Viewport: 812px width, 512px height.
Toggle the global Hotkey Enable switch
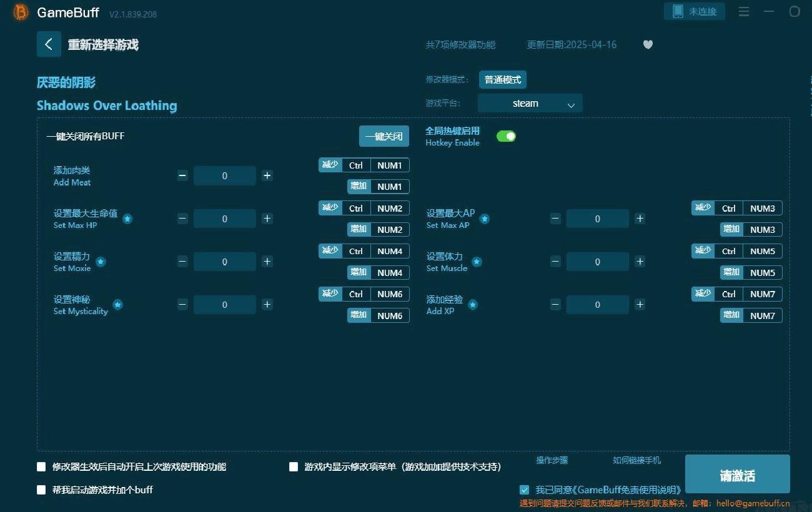[x=506, y=136]
